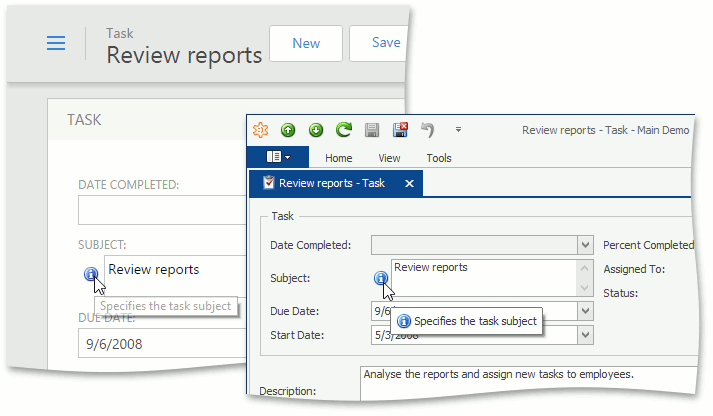
Task: Click the task icon on the document tab
Action: (x=269, y=183)
